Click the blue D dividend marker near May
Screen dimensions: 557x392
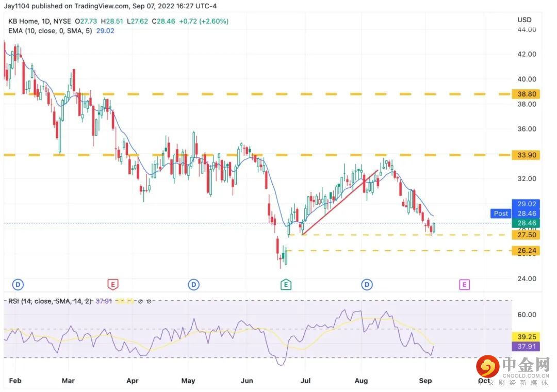click(193, 284)
